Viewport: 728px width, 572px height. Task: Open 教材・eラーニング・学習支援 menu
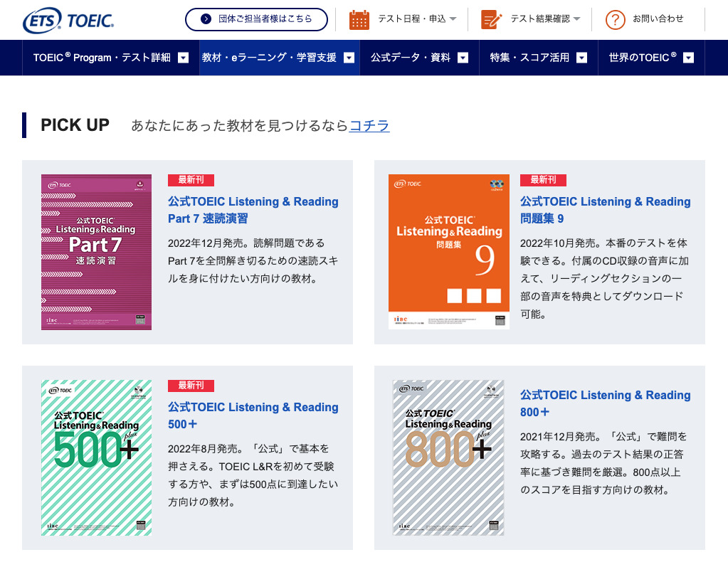pyautogui.click(x=280, y=58)
